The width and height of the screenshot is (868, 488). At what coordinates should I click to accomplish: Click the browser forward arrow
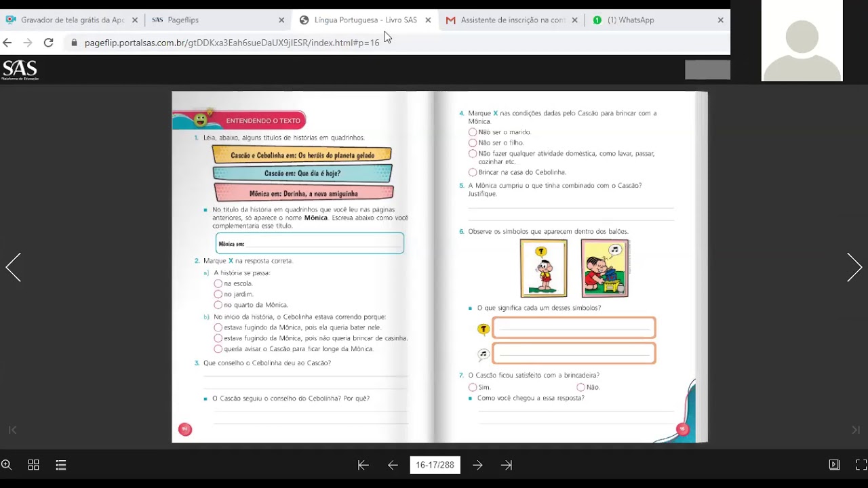(28, 42)
